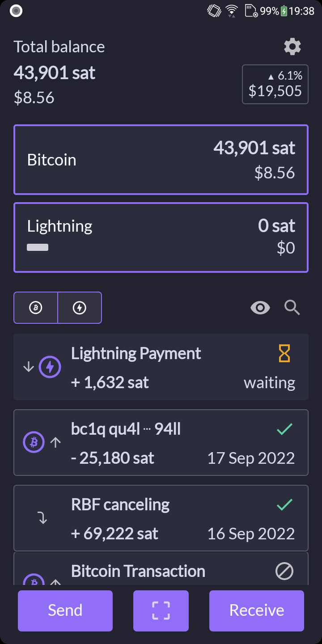Toggle the Bitcoin transactions filter
Image resolution: width=322 pixels, height=644 pixels.
(36, 308)
